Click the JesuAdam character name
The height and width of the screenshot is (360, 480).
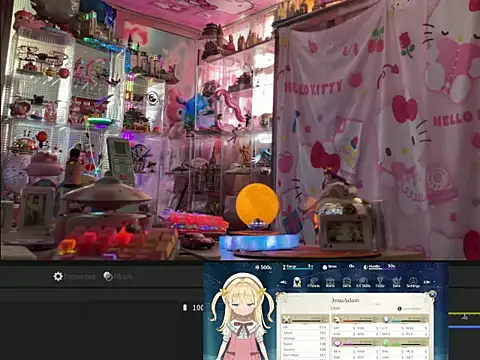point(345,300)
